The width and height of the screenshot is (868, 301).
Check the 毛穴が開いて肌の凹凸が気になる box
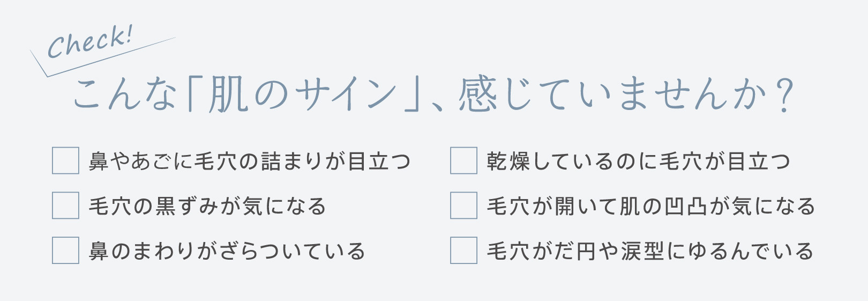(x=463, y=205)
